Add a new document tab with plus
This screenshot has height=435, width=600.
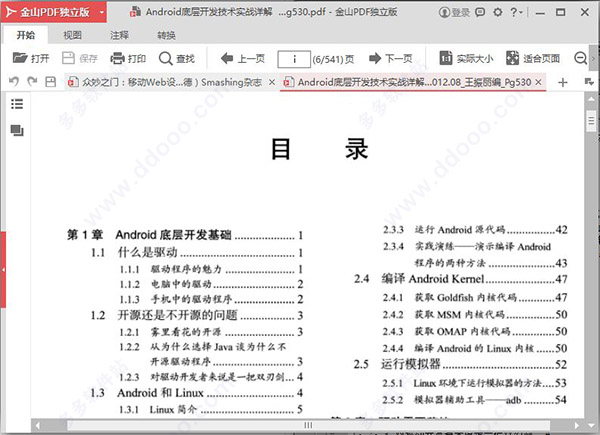click(562, 82)
